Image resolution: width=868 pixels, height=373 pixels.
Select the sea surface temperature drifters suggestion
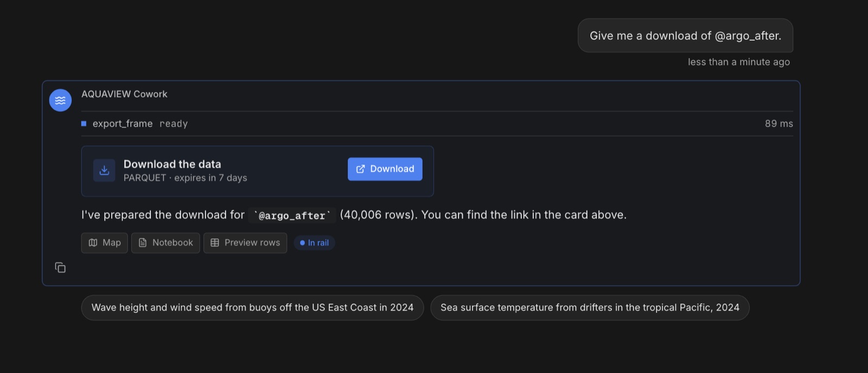pos(590,308)
